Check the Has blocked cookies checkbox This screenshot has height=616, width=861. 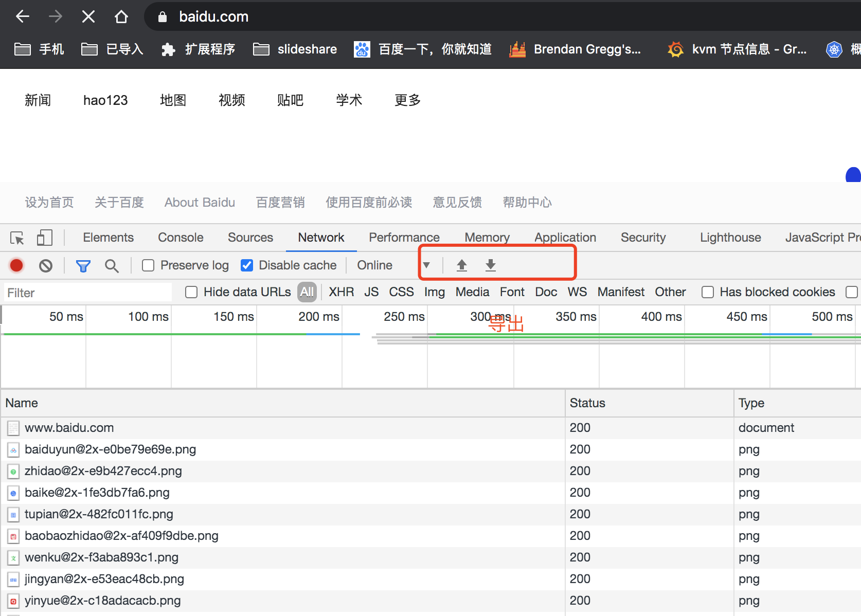tap(708, 292)
